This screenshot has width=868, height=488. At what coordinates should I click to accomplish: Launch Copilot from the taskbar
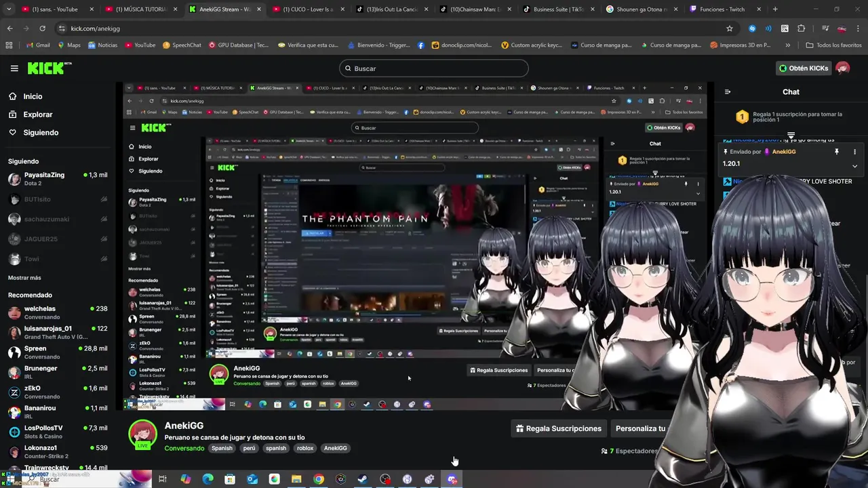click(x=186, y=479)
